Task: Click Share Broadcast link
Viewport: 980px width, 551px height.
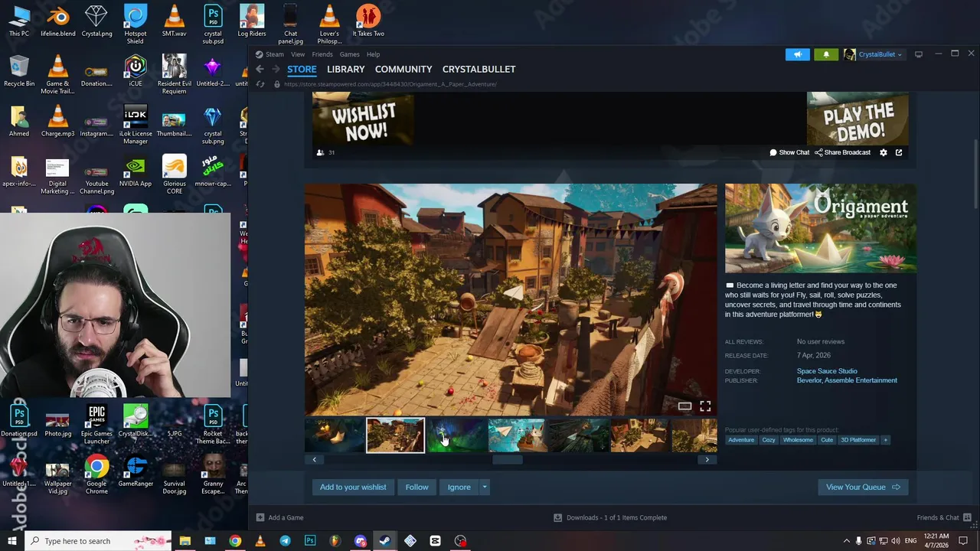Action: pos(842,152)
